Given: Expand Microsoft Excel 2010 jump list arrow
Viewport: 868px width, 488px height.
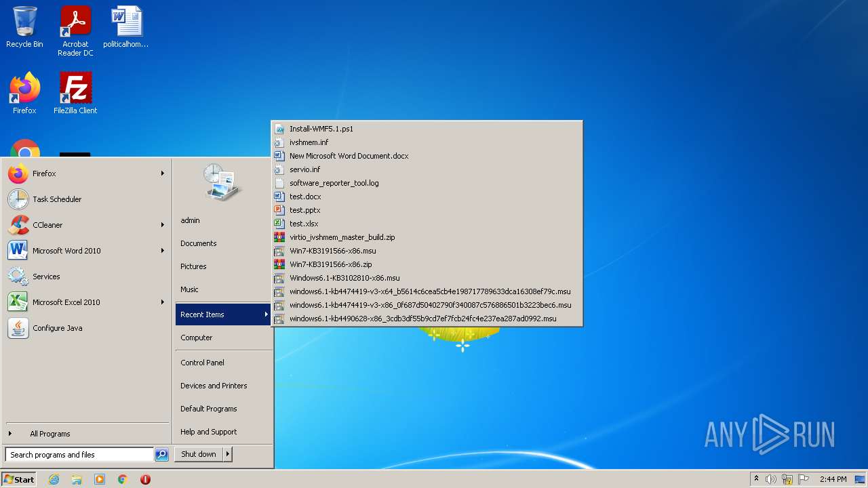Looking at the screenshot, I should (x=162, y=302).
